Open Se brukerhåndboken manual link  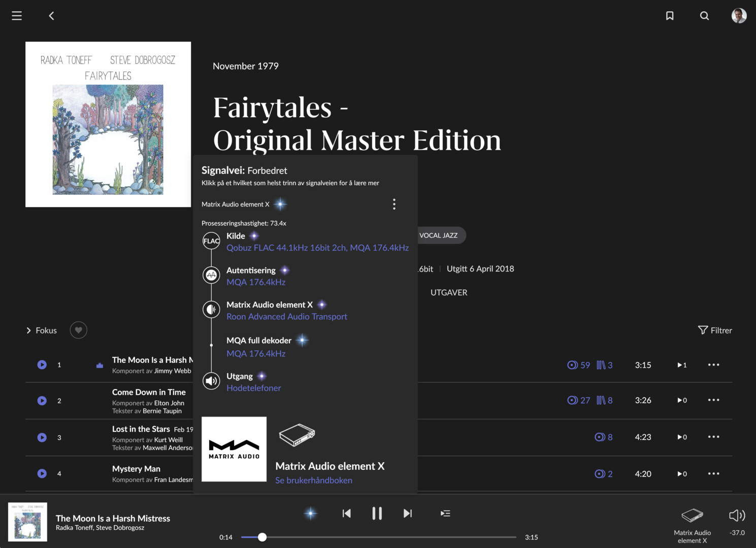(314, 481)
